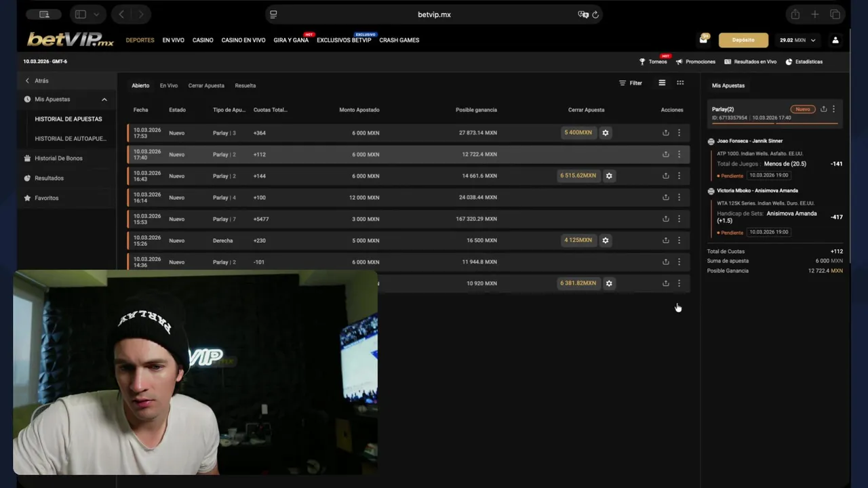Cash out the bet for 4 125MXN
The image size is (868, 488).
click(578, 240)
